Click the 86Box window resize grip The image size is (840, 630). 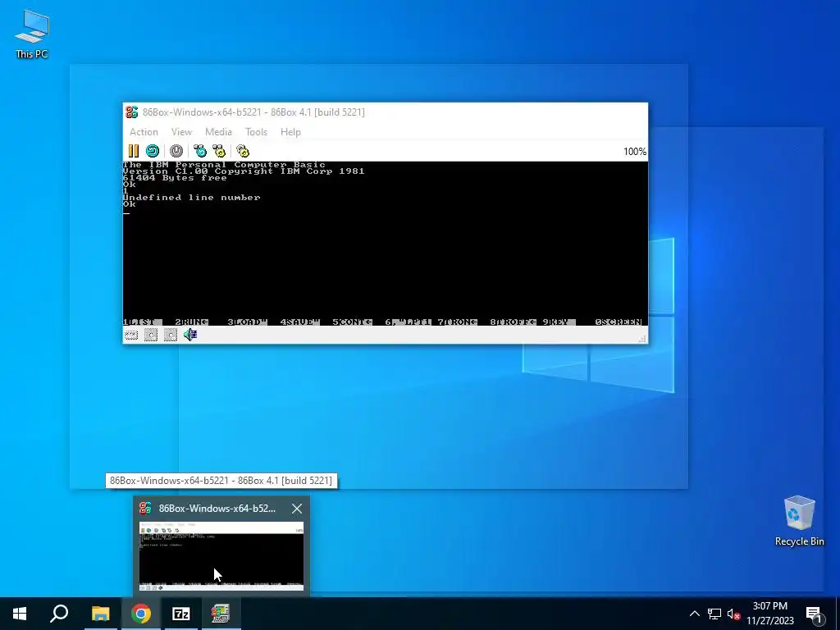642,339
